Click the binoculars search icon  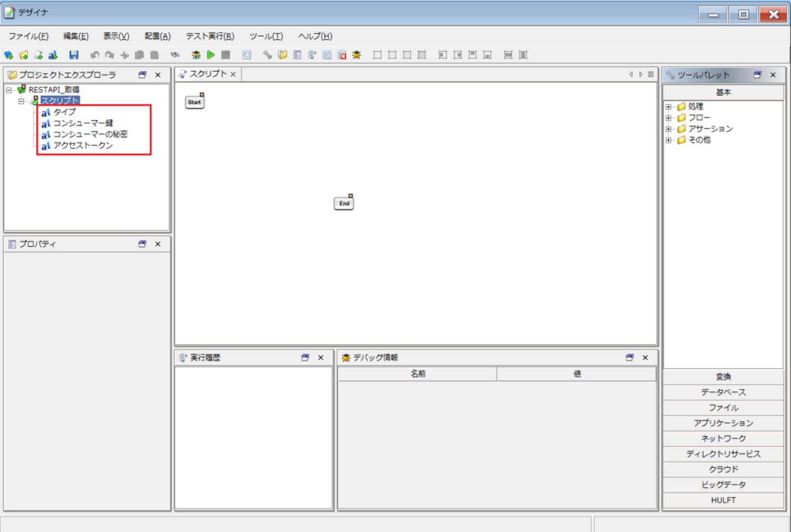click(x=175, y=55)
